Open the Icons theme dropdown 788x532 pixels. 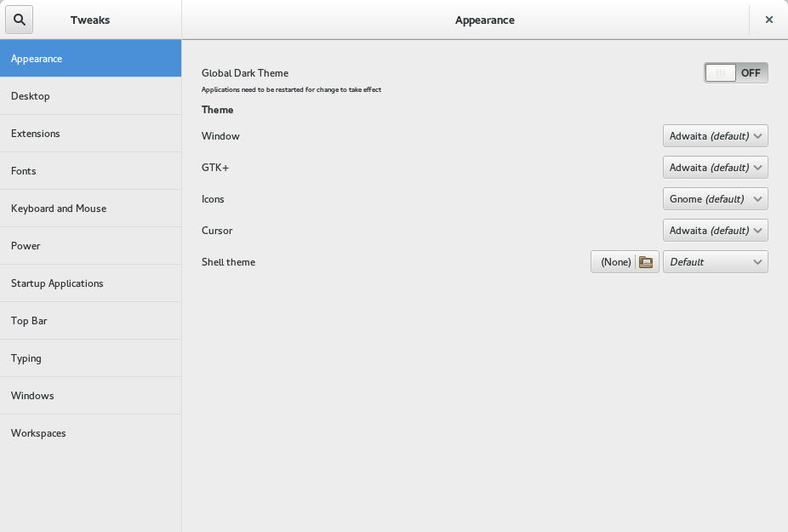point(715,199)
